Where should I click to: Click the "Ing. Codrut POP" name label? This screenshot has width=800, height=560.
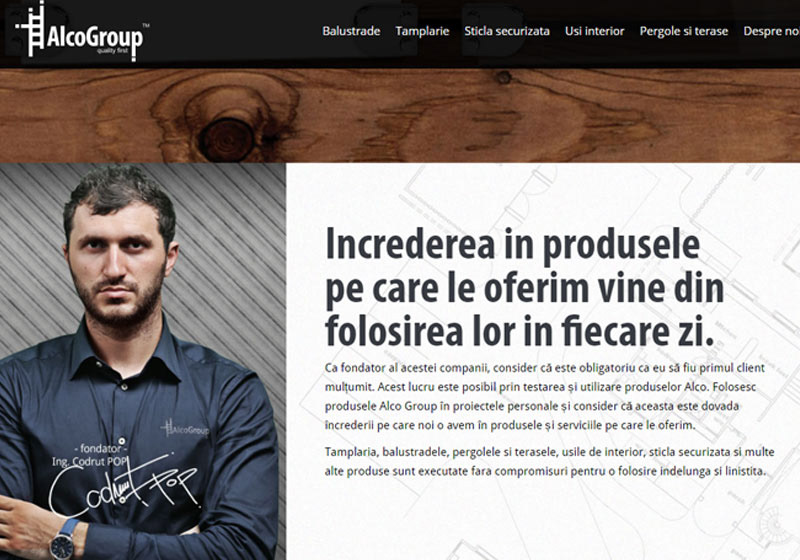point(89,462)
